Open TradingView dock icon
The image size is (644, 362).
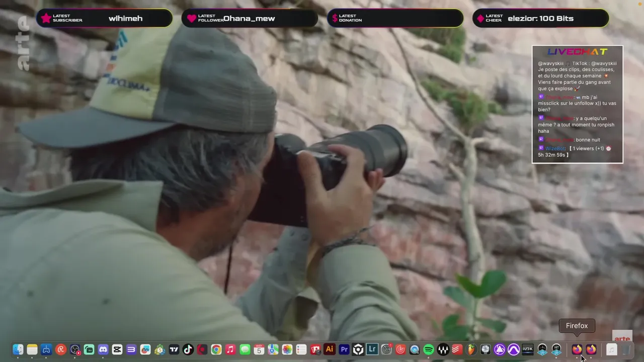pyautogui.click(x=174, y=349)
